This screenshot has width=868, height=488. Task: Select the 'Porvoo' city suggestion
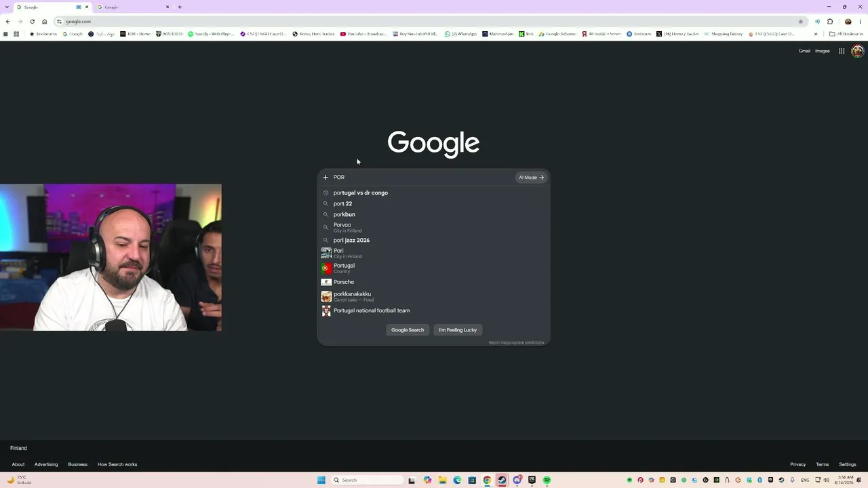434,228
